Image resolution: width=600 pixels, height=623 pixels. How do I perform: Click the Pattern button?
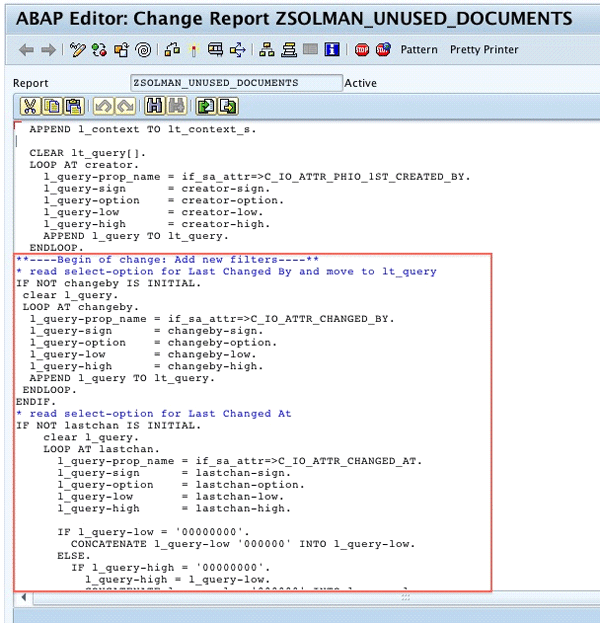(419, 50)
